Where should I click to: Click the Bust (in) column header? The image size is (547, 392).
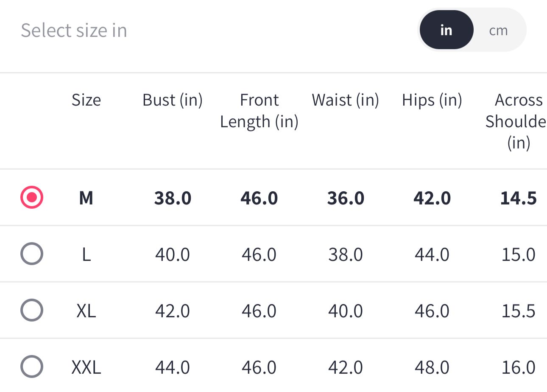click(173, 100)
